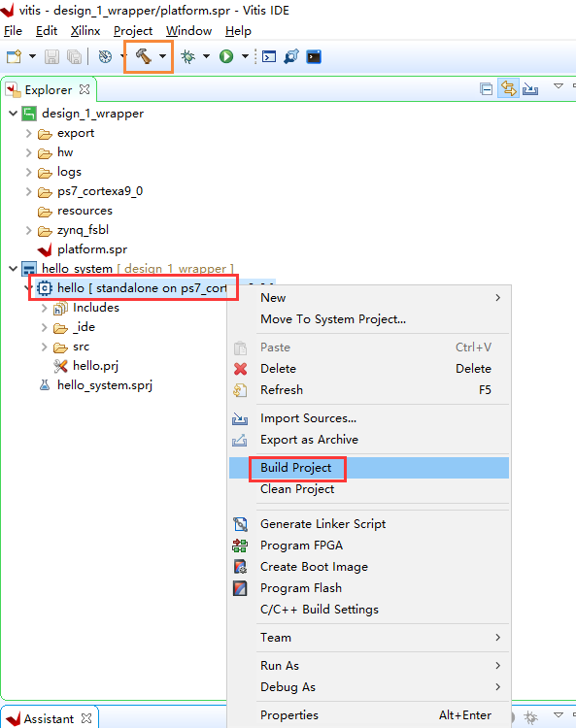Click the Collapse All icon in Explorer
Image resolution: width=576 pixels, height=728 pixels.
(487, 88)
